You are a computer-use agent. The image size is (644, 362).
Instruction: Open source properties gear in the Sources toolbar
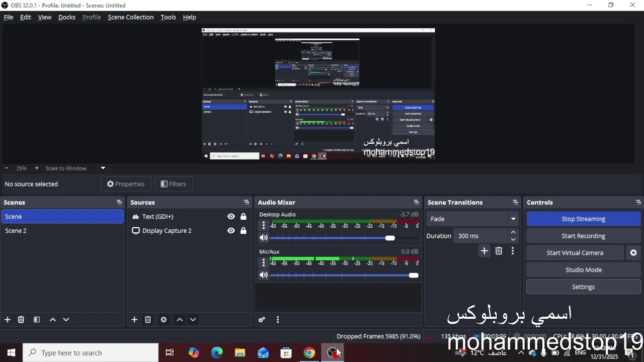pos(164,320)
